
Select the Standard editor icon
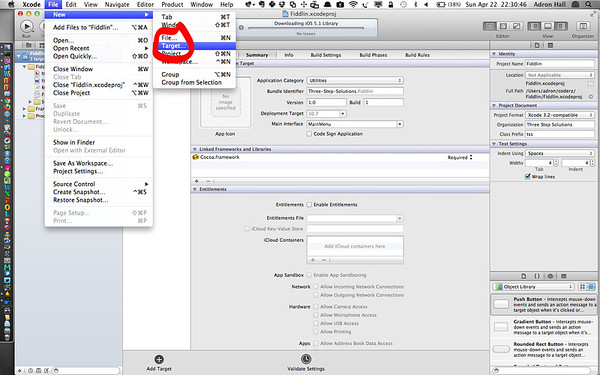click(x=490, y=26)
